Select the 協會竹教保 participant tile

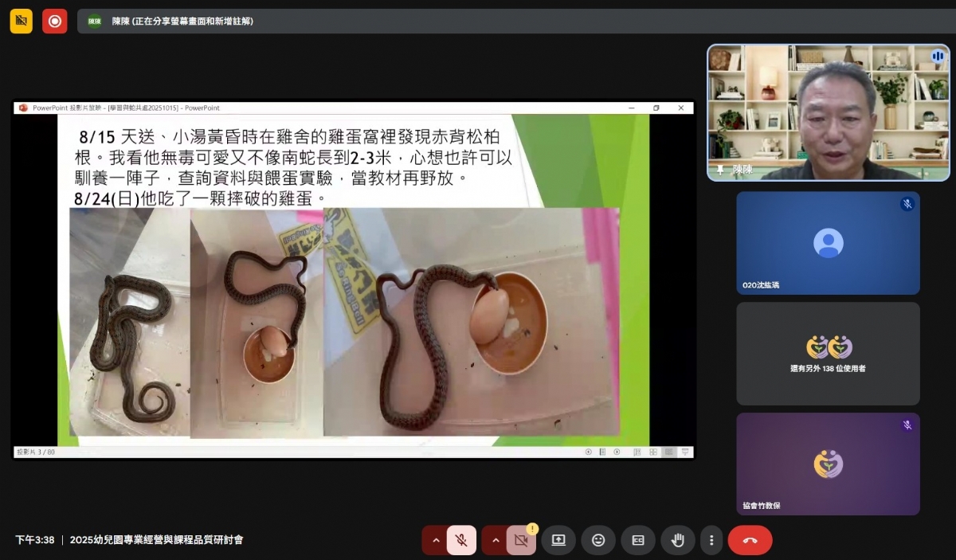click(x=828, y=464)
